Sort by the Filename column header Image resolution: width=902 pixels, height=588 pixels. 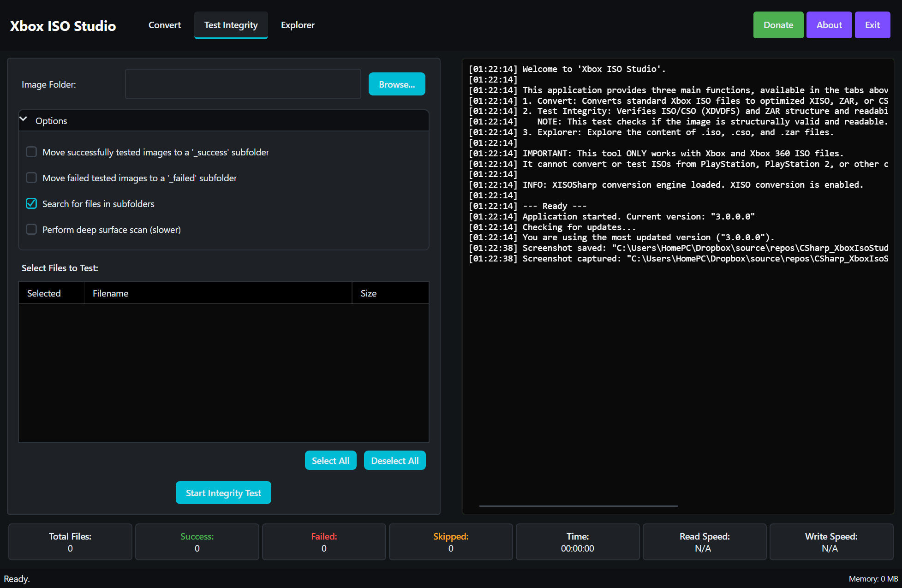pyautogui.click(x=218, y=293)
